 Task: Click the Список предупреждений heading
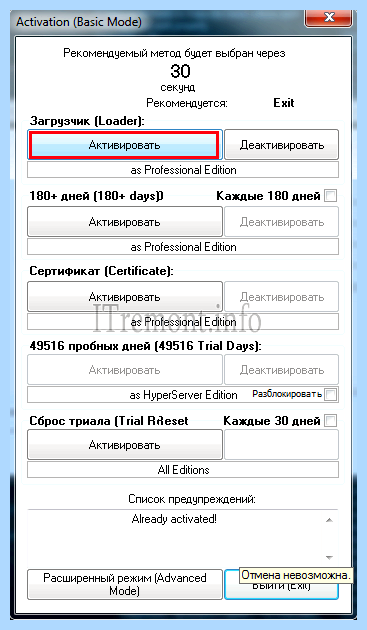pos(192,499)
